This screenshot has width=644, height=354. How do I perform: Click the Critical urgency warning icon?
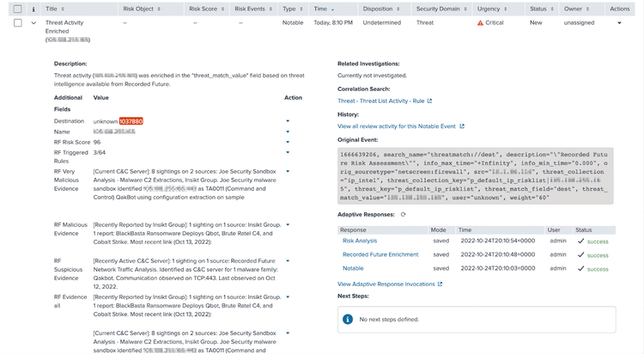[x=480, y=23]
